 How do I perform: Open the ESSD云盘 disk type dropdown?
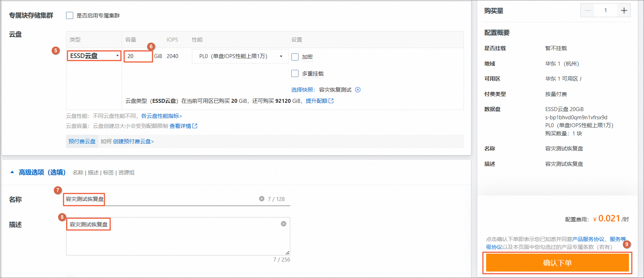(94, 56)
